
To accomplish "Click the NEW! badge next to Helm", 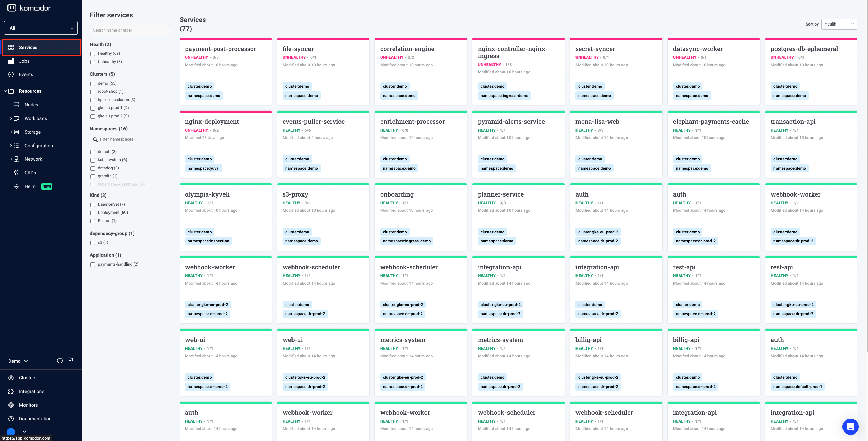I will pos(47,186).
